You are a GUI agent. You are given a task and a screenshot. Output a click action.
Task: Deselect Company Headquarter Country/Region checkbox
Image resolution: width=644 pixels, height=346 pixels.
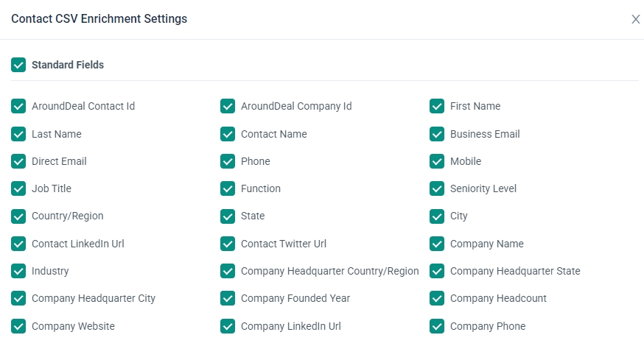click(228, 272)
